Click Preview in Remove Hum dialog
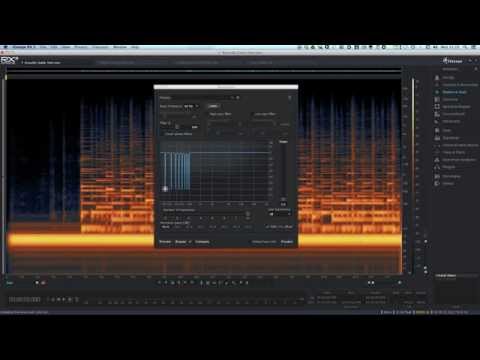 point(165,242)
